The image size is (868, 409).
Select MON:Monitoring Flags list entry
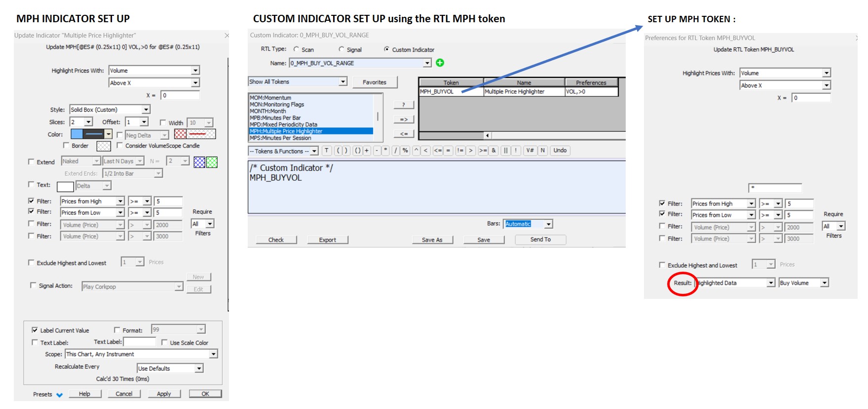click(x=277, y=104)
